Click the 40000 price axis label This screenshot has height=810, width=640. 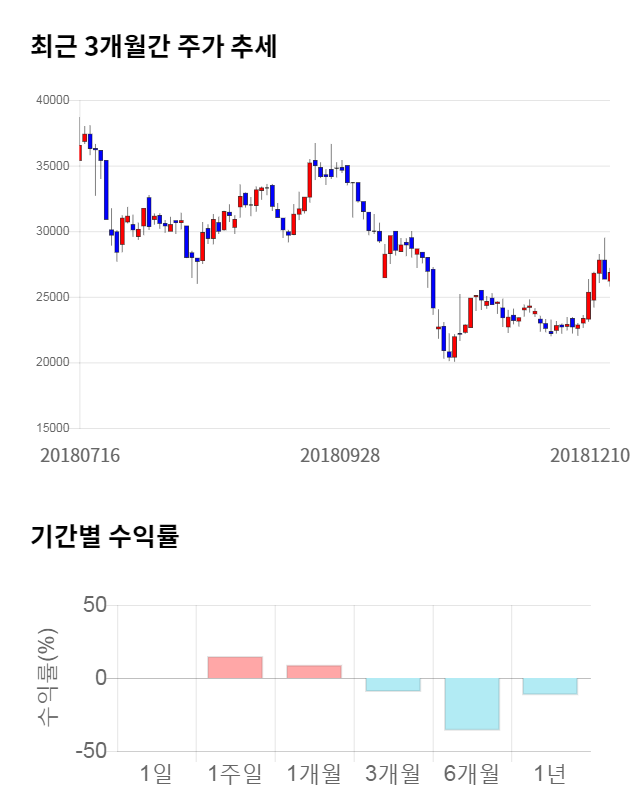pyautogui.click(x=52, y=100)
